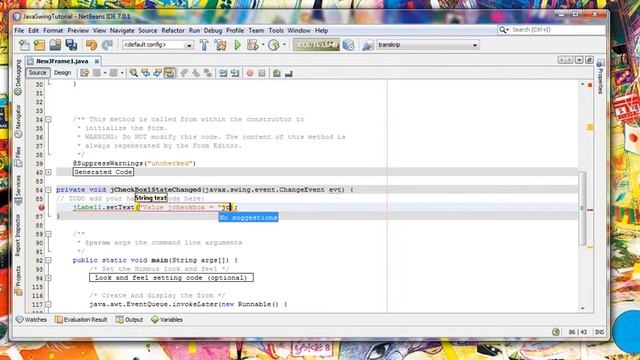This screenshot has height=360, width=640.
Task: Clean and build with the hammer-broom icon
Action: click(x=220, y=45)
